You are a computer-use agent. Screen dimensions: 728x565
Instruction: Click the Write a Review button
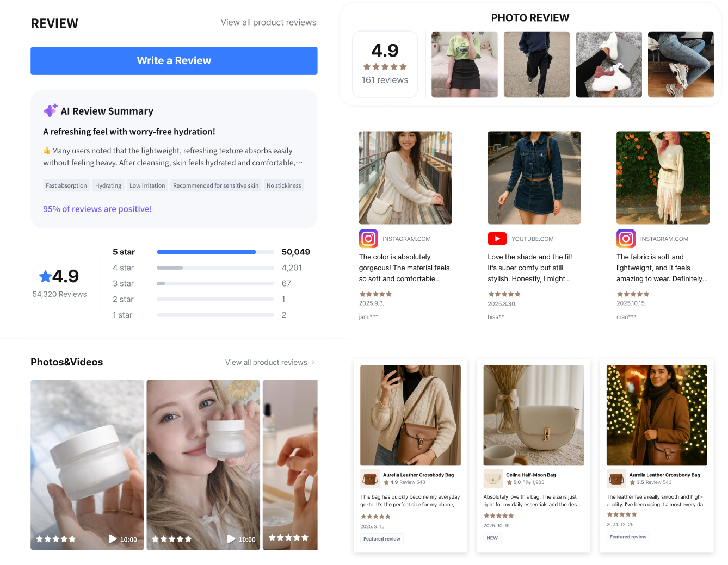coord(174,60)
